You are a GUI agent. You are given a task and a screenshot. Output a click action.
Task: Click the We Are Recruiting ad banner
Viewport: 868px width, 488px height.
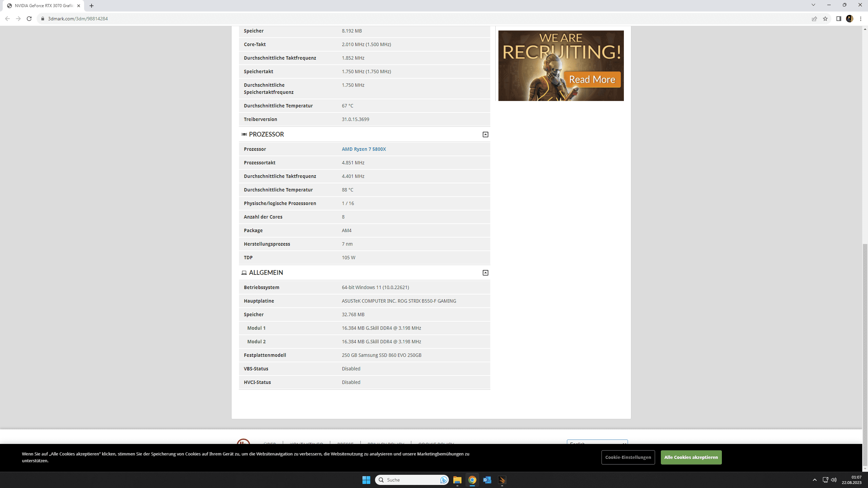(561, 65)
